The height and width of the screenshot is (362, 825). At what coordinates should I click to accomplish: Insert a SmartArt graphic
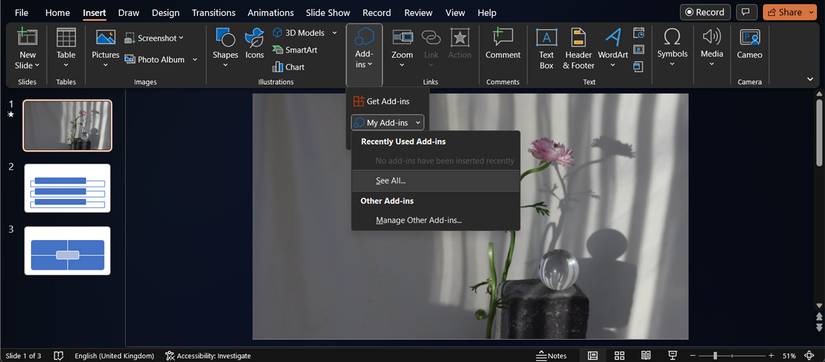[295, 50]
